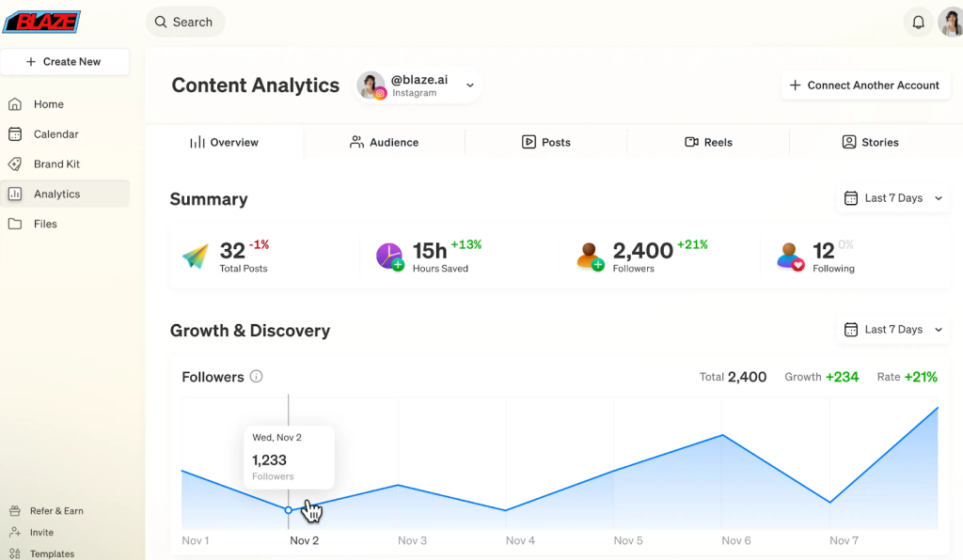This screenshot has height=560, width=963.
Task: Open the Stories tab
Action: [x=870, y=143]
